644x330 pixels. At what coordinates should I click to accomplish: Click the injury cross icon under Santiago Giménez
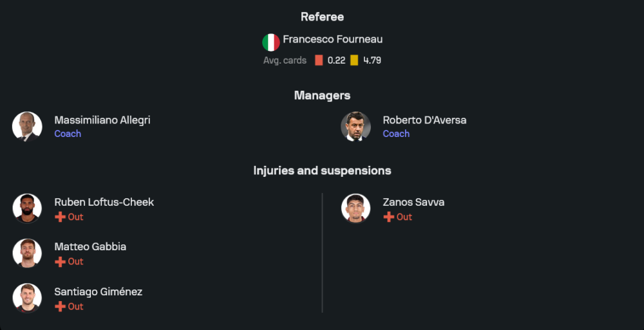click(60, 307)
